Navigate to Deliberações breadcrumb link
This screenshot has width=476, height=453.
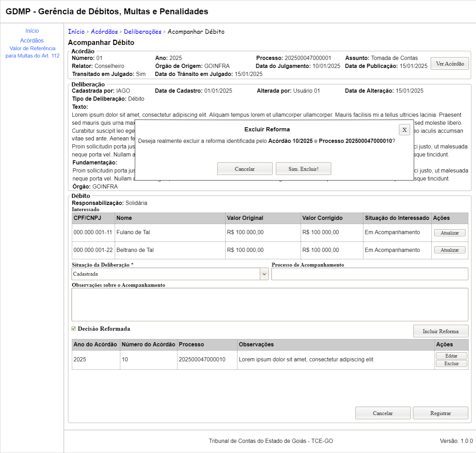pos(143,32)
